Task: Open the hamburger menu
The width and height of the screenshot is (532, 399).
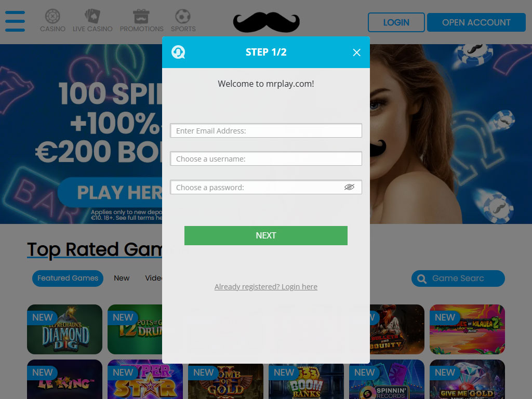Action: (x=15, y=21)
